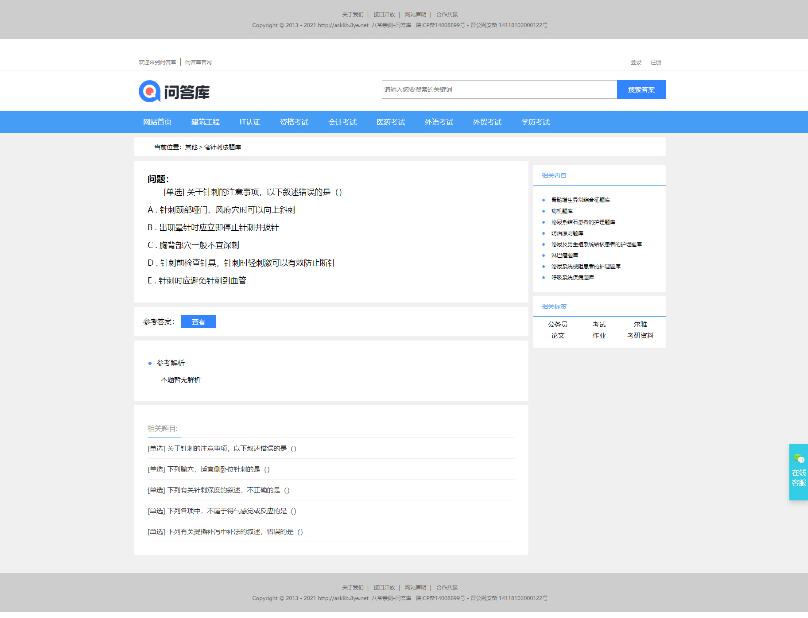Click the 搜索答案 search button
This screenshot has width=808, height=618.
click(641, 90)
